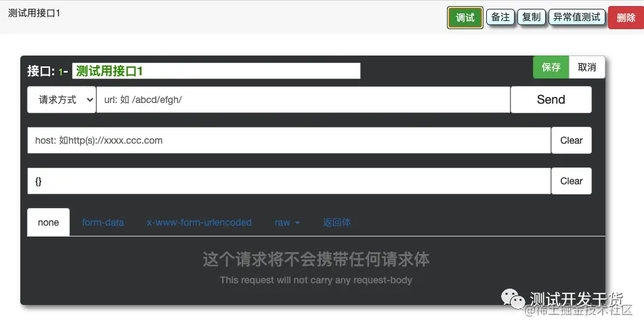The height and width of the screenshot is (328, 644).
Task: Expand the raw dropdown tab
Action: (x=286, y=222)
